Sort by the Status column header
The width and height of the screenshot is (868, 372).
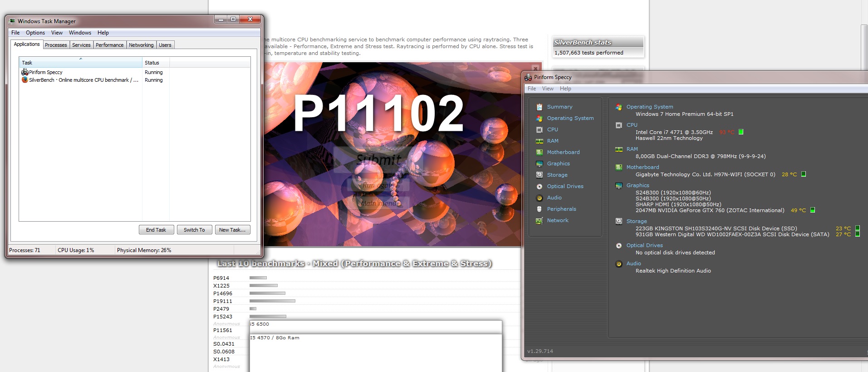(x=156, y=63)
